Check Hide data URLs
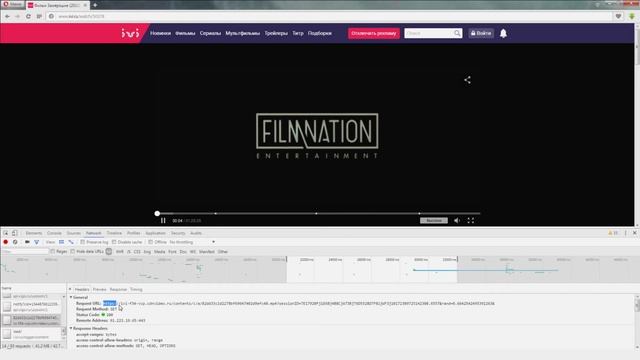The image size is (640, 360). (73, 252)
